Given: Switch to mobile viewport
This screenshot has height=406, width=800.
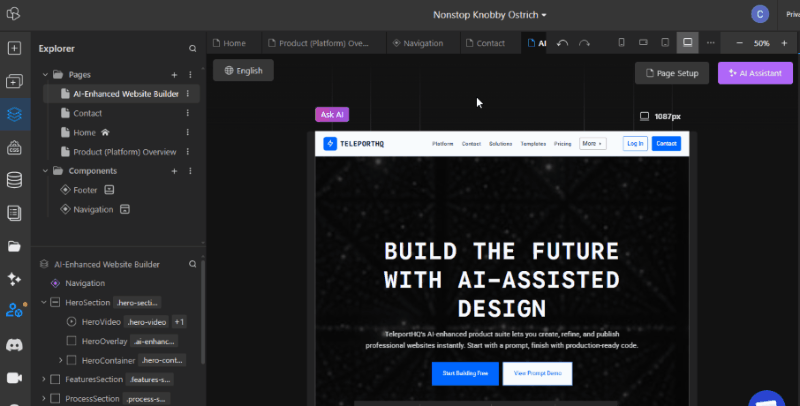Looking at the screenshot, I should [621, 43].
